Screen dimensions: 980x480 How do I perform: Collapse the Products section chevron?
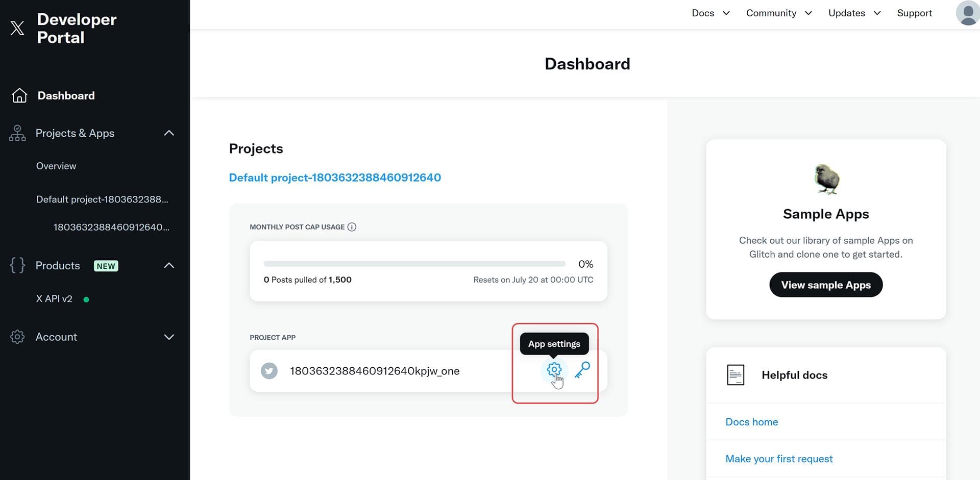169,265
